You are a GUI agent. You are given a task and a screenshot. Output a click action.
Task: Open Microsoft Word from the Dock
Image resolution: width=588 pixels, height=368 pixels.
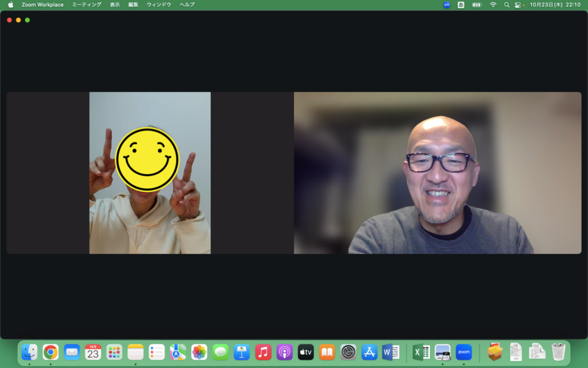pyautogui.click(x=390, y=352)
